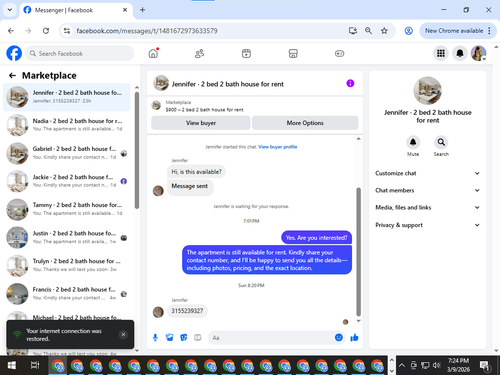500x375 pixels.
Task: Open Tammy's 2 bed 2 bath conversation
Action: coord(67,209)
